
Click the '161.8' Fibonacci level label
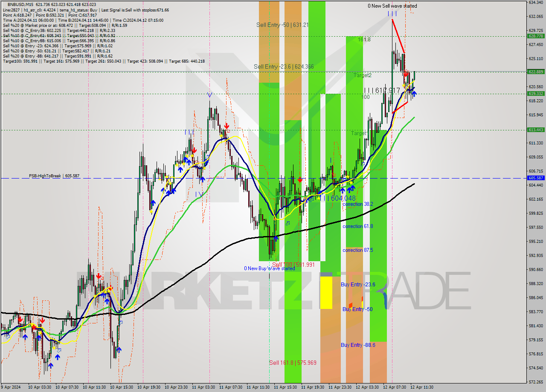364,39
